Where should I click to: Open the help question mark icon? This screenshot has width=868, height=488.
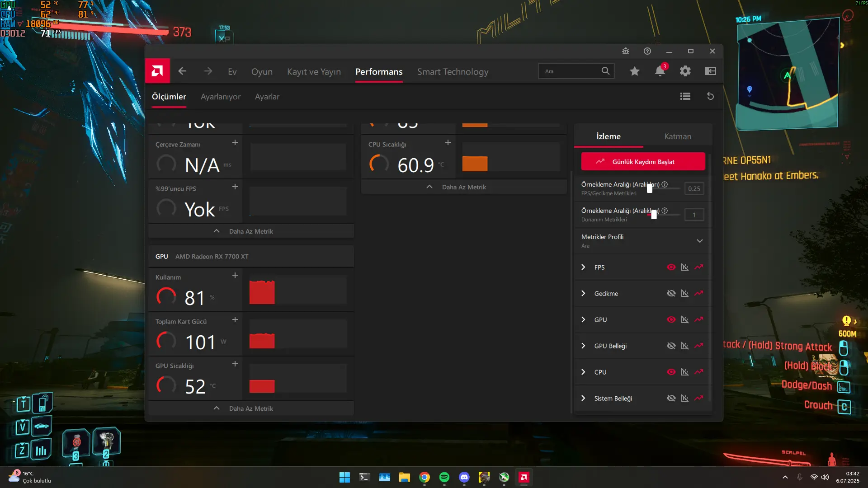click(x=647, y=51)
